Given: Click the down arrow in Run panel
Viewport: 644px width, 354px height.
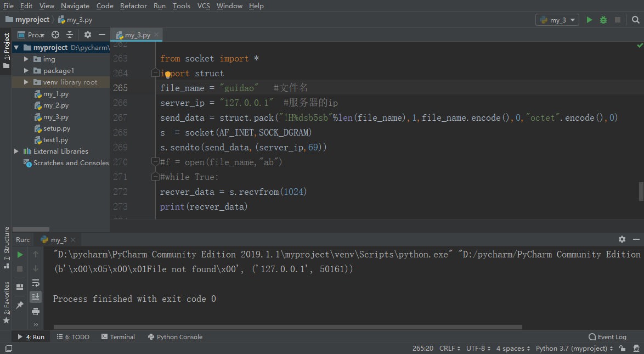Looking at the screenshot, I should click(x=36, y=268).
